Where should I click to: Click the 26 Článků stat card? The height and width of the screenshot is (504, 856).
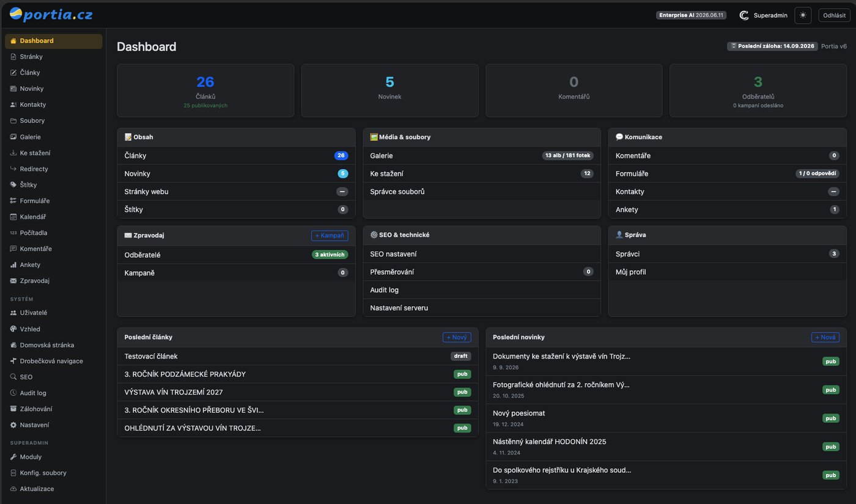click(x=205, y=90)
